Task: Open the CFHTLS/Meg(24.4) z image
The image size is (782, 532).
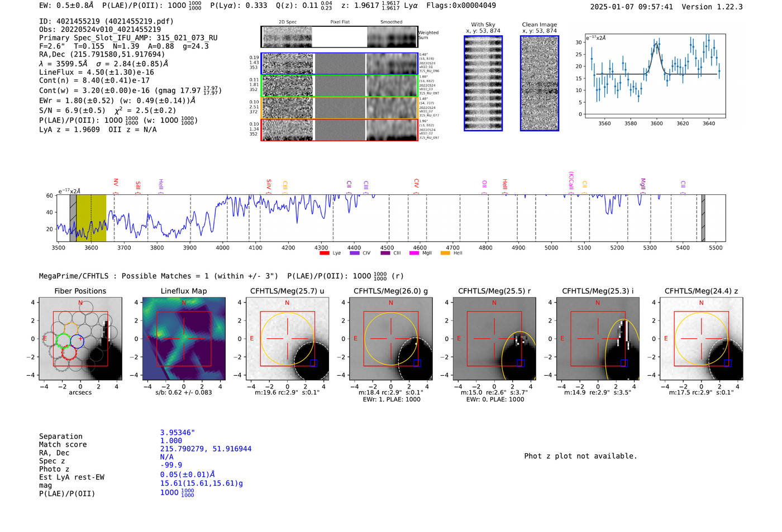Action: (x=701, y=339)
